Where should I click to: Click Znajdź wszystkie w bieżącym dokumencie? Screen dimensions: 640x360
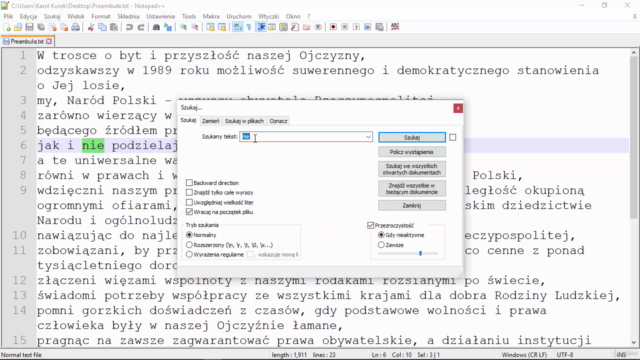pos(412,189)
